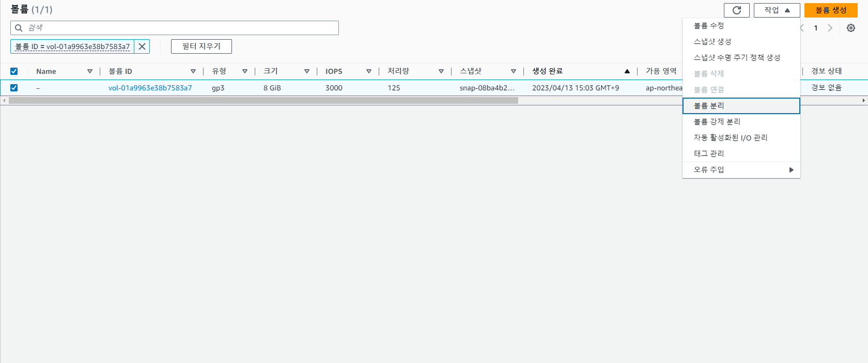Sort by 유형 column arrow

click(245, 71)
